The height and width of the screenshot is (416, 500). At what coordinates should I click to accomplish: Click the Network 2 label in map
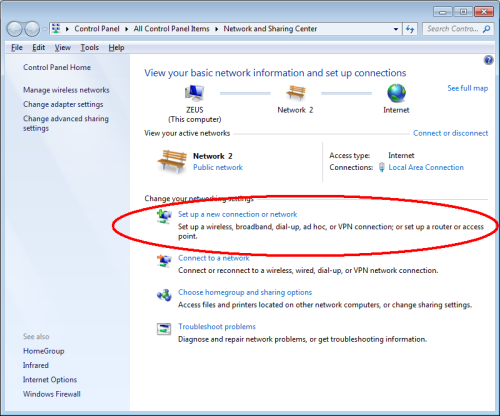295,110
